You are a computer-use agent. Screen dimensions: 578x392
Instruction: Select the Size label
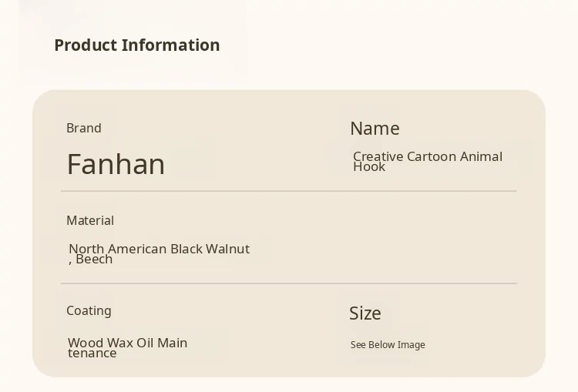(365, 313)
